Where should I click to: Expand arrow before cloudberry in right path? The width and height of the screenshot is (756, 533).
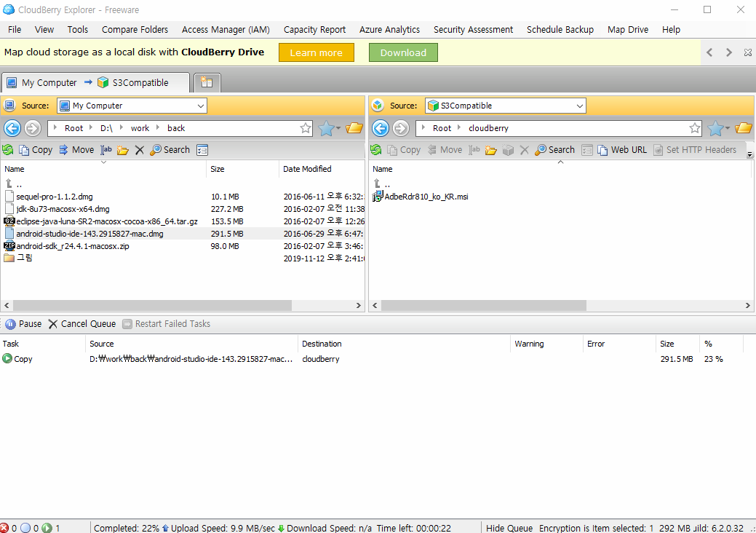click(459, 128)
